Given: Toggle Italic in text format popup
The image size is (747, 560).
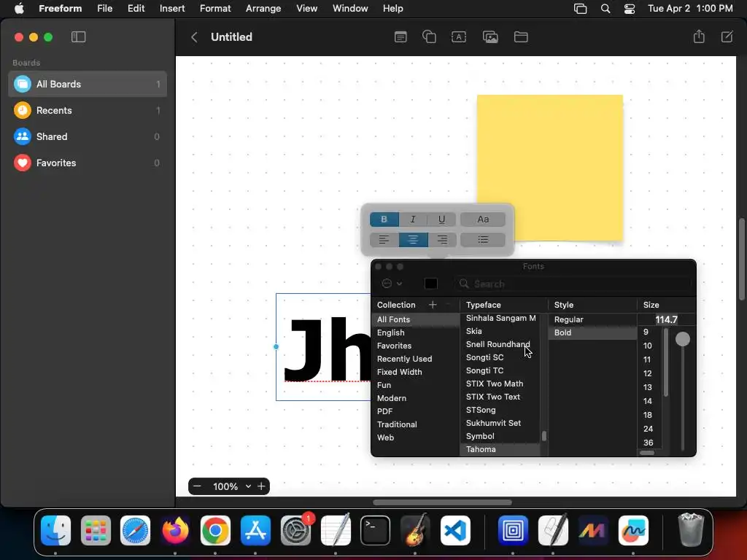Looking at the screenshot, I should point(413,219).
